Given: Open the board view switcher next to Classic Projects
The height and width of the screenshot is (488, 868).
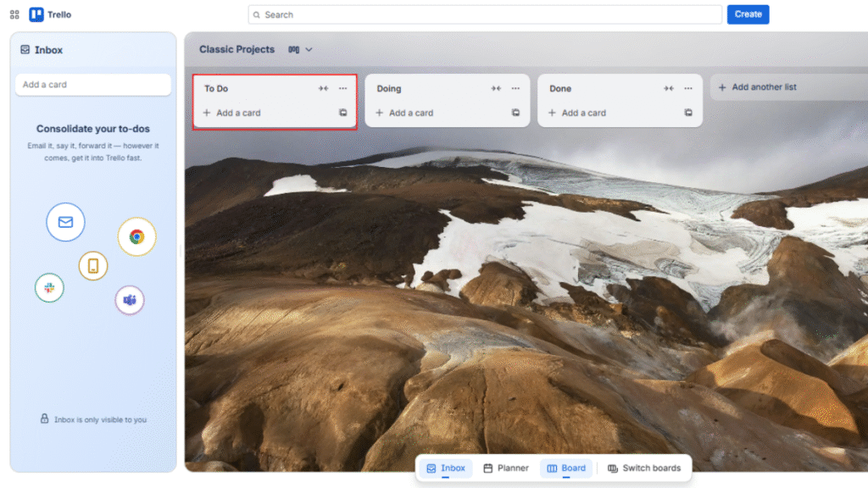Looking at the screenshot, I should [301, 49].
